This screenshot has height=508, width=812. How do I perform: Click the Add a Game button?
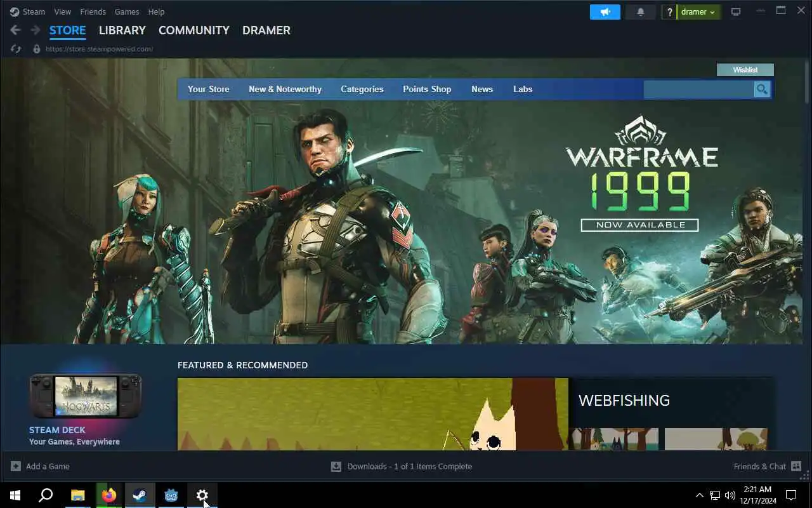tap(40, 466)
